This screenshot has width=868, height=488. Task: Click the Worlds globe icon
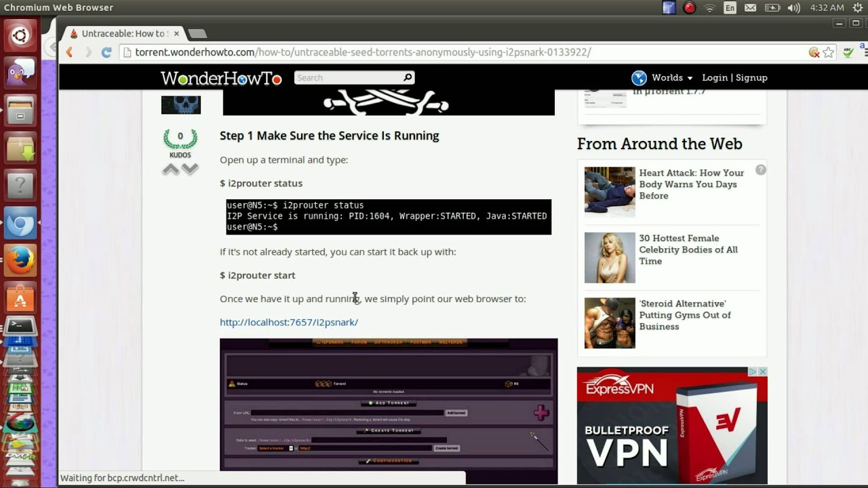click(639, 78)
